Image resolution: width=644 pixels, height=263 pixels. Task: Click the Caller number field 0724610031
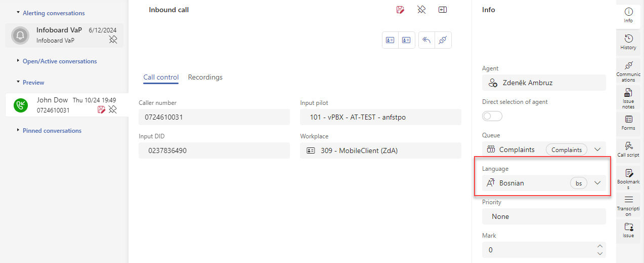214,117
